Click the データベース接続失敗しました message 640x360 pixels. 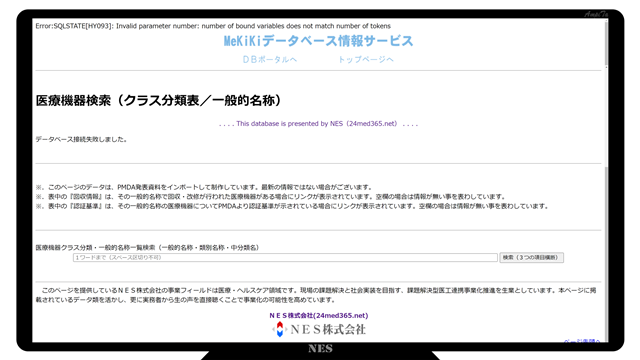pos(82,139)
